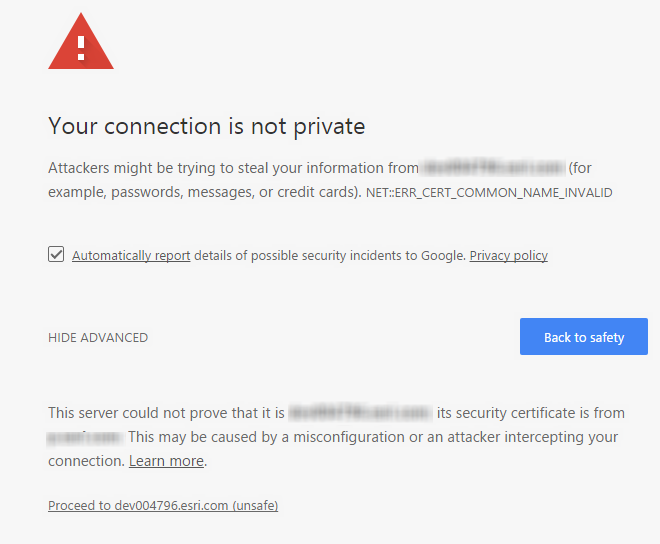Click the red warning triangle icon
The height and width of the screenshot is (544, 660).
[x=81, y=43]
